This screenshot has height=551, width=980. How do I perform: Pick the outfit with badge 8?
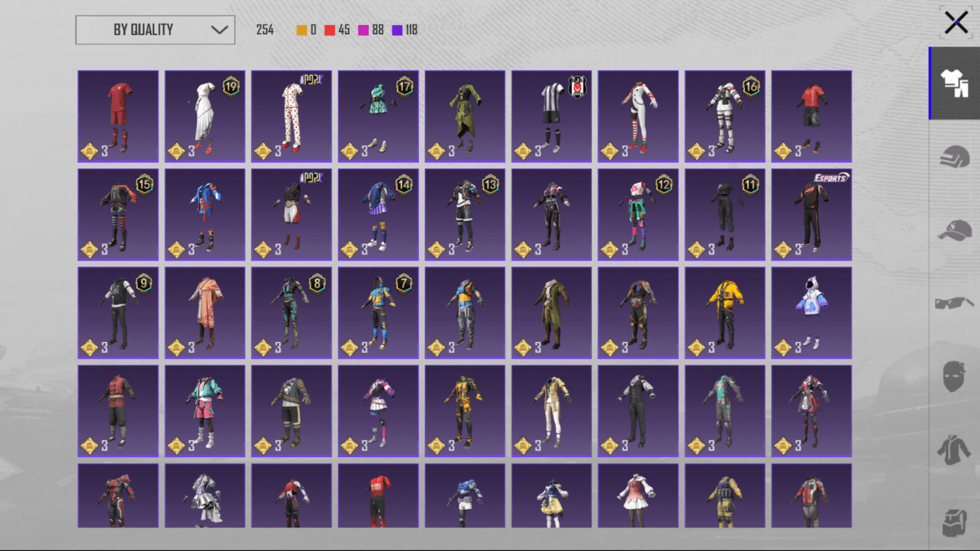291,313
